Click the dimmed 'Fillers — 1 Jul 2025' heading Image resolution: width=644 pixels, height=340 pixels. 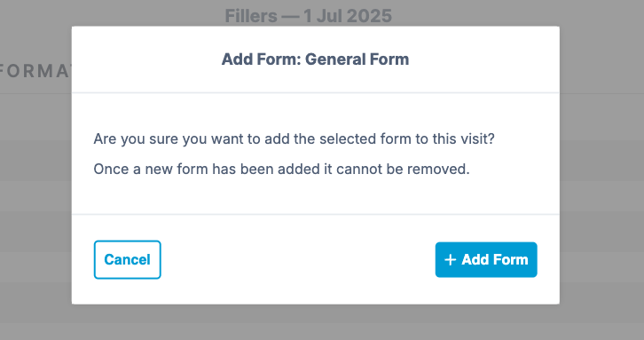click(x=308, y=16)
